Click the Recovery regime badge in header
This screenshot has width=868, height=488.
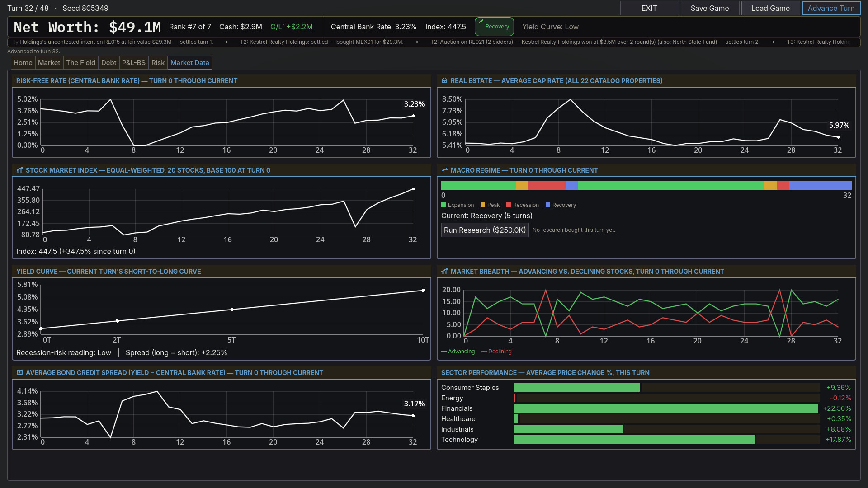coord(494,27)
